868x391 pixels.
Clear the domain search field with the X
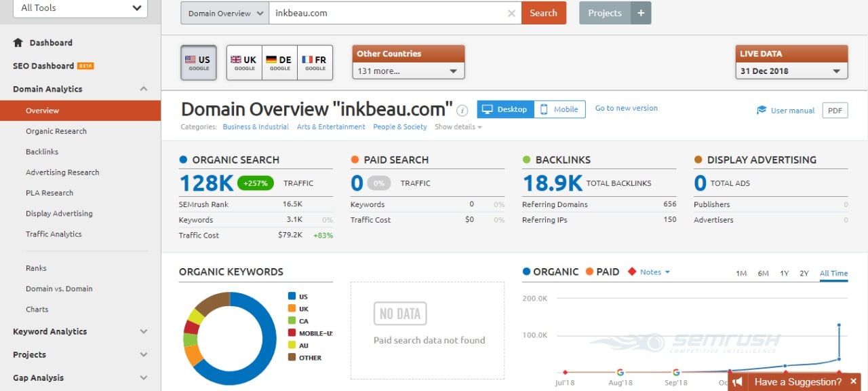tap(511, 13)
